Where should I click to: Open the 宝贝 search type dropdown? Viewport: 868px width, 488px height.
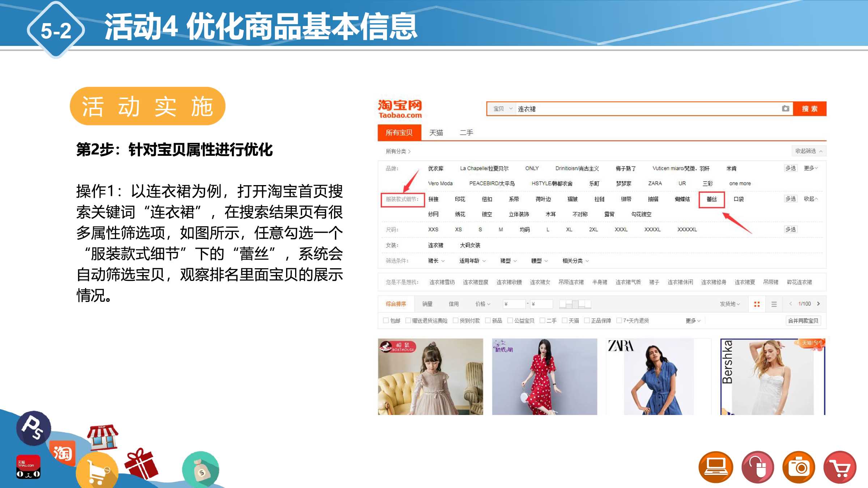(x=503, y=108)
